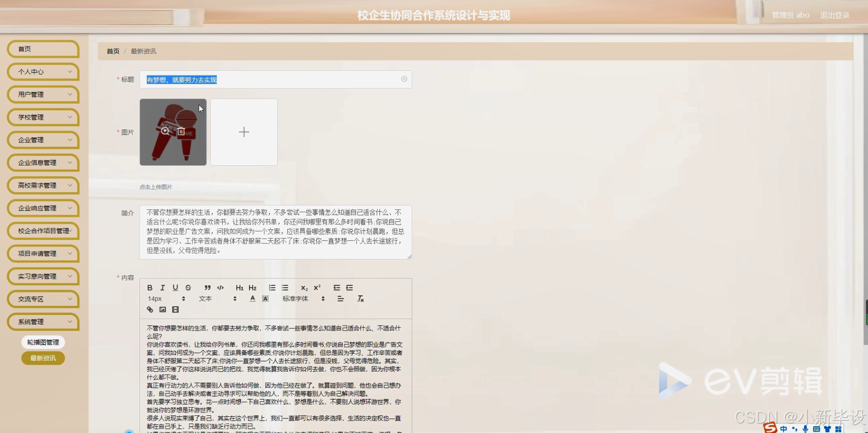The height and width of the screenshot is (433, 868).
Task: Toggle superscript formatting x²
Action: coord(316,287)
